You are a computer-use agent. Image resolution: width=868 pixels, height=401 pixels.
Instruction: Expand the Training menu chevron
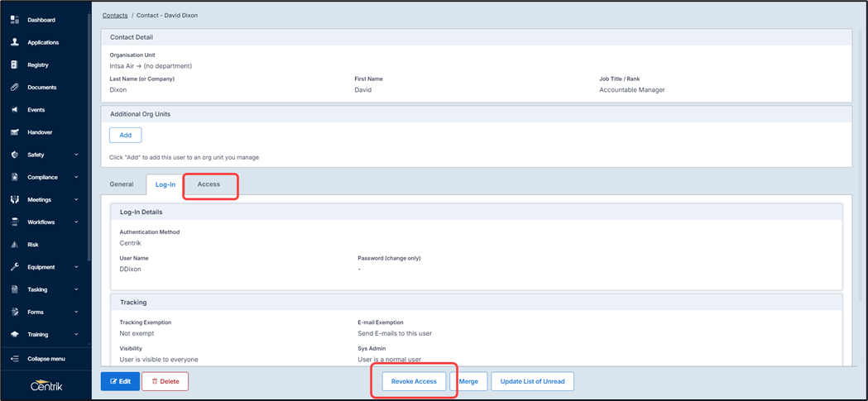click(76, 334)
